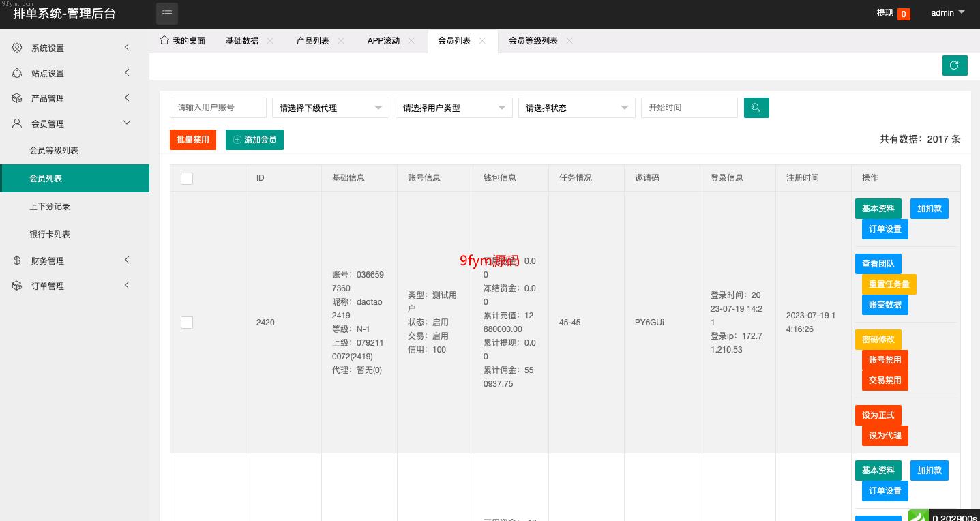Click the green refresh icon button
Viewport: 980px width, 521px height.
(955, 65)
